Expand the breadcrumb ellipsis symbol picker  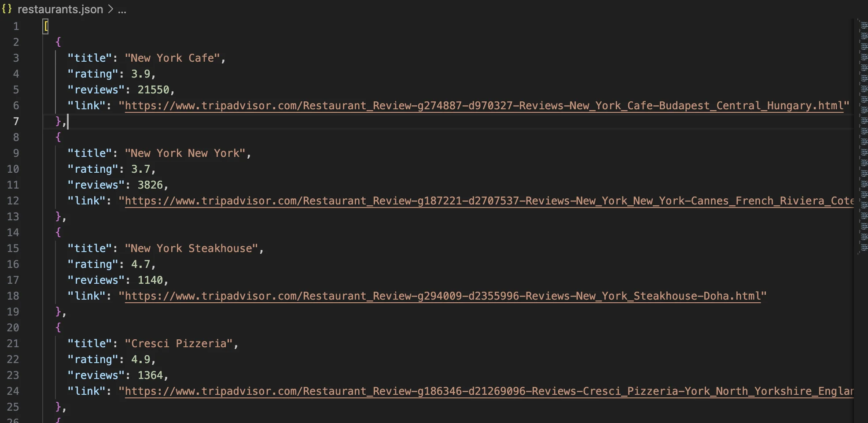(122, 10)
